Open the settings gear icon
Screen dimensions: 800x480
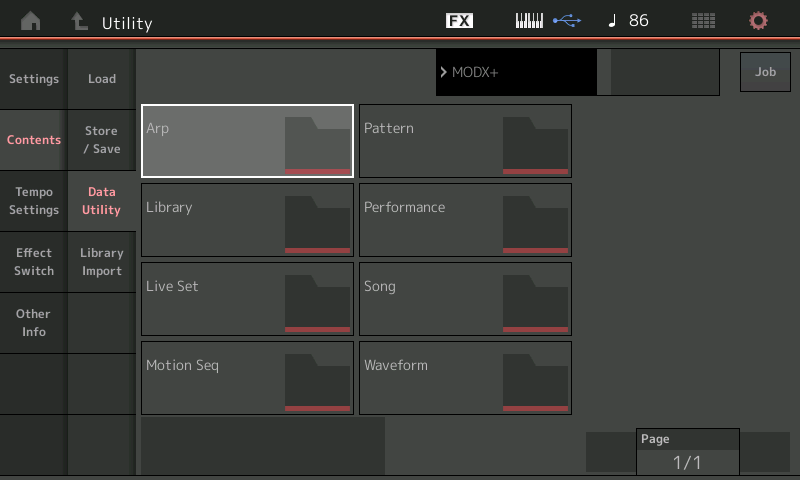click(759, 21)
